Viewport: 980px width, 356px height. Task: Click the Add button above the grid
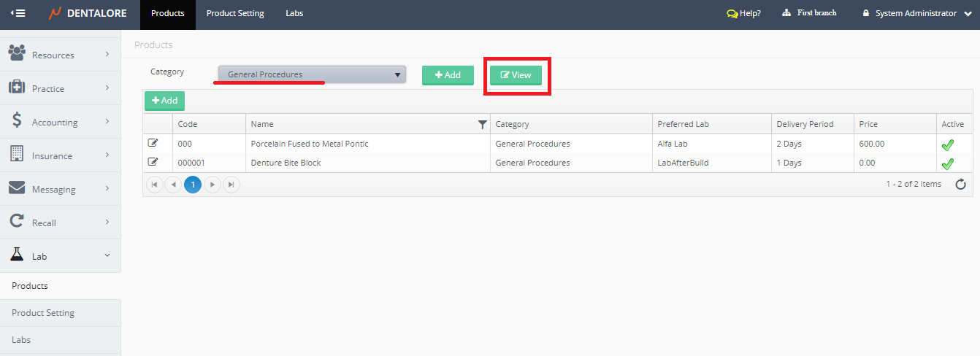[164, 101]
